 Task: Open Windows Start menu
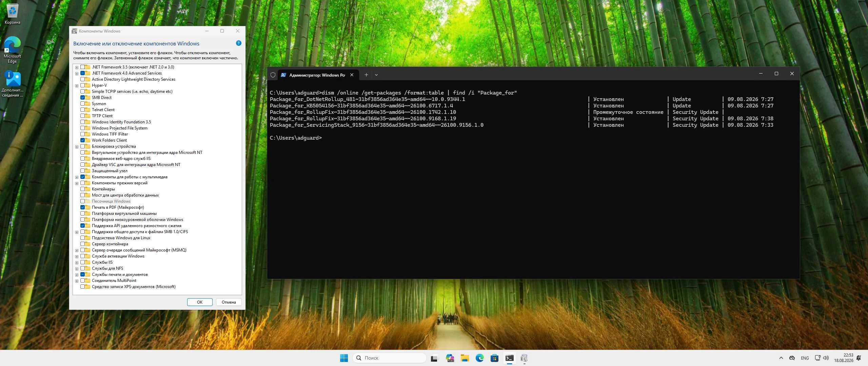pyautogui.click(x=344, y=358)
